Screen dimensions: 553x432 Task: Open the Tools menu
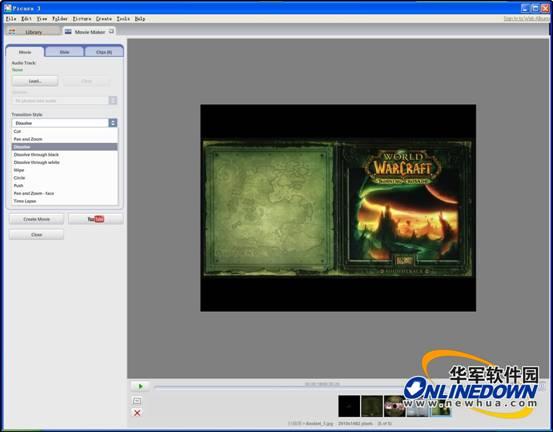point(123,19)
